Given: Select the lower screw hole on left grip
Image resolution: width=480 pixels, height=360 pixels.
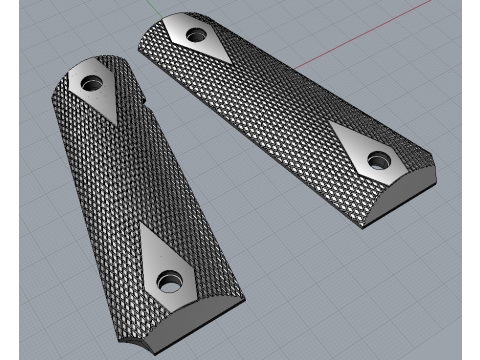Looking at the screenshot, I should point(170,281).
